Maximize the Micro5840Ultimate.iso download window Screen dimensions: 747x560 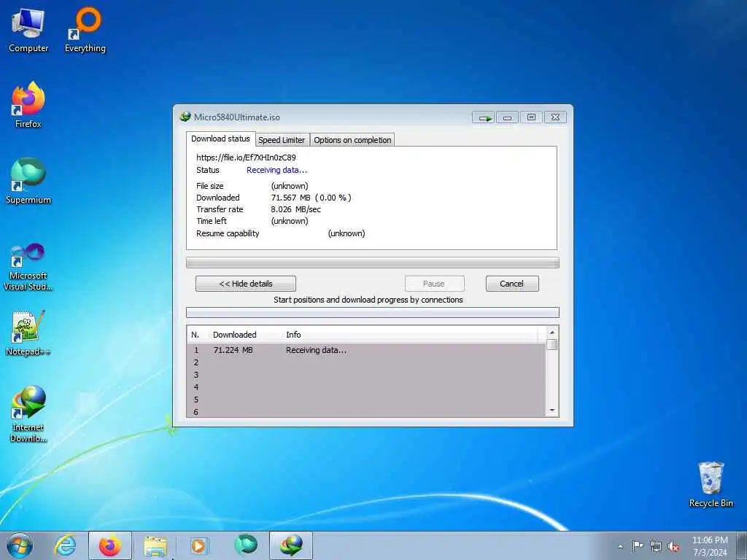(531, 117)
